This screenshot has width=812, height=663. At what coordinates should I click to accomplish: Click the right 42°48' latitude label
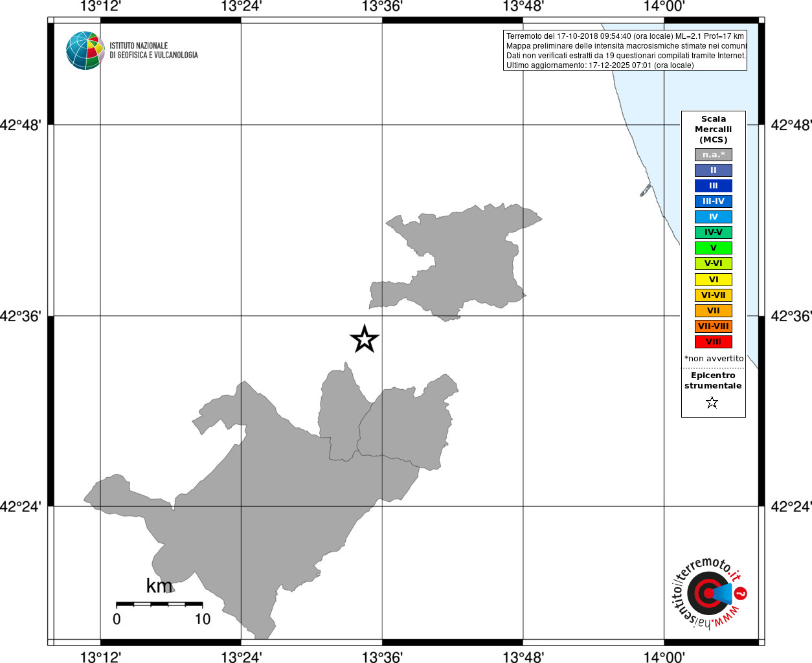tap(791, 125)
